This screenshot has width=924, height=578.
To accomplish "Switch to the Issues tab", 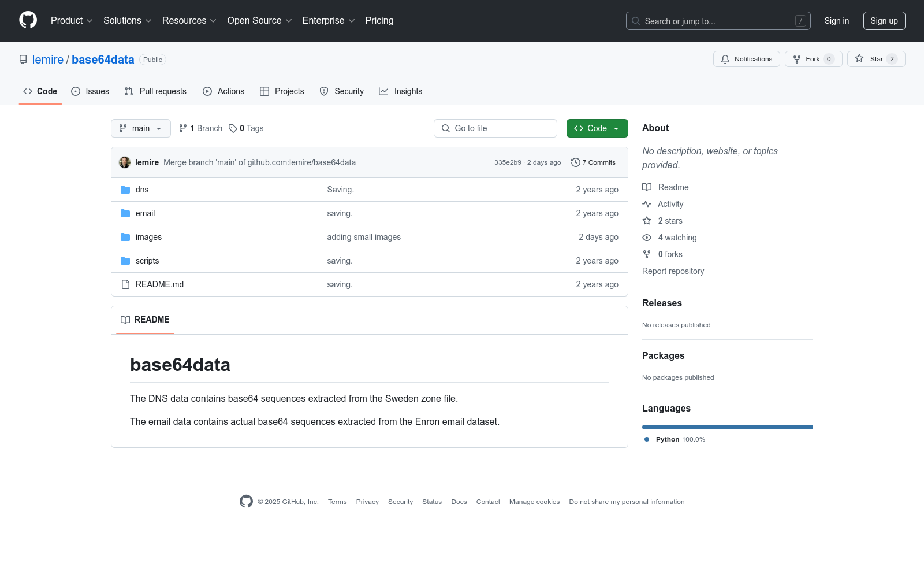I will coord(90,91).
